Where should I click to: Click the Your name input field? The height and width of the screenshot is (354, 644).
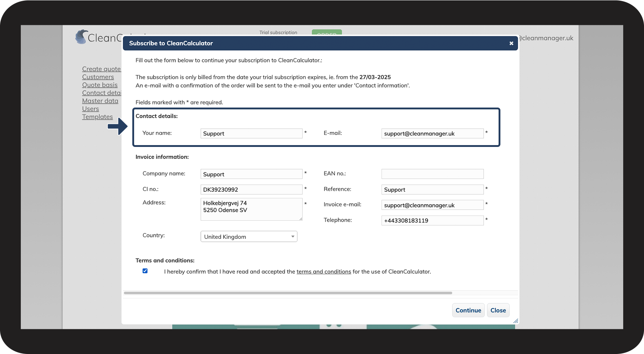click(251, 133)
